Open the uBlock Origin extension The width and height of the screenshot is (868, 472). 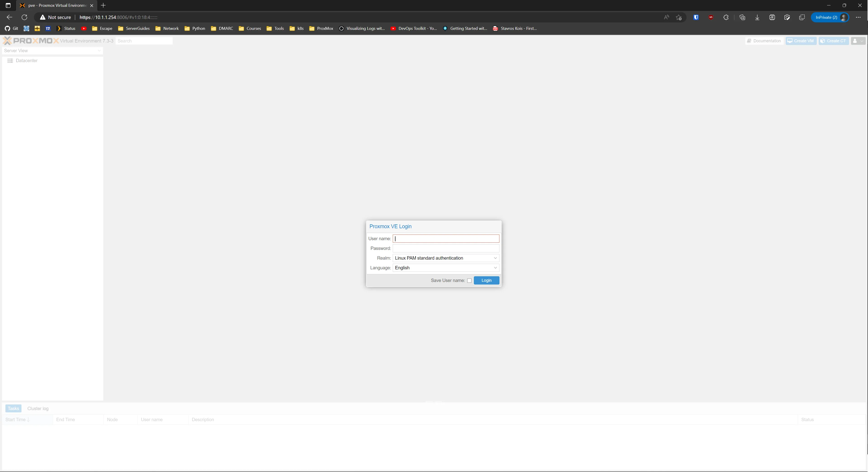[x=711, y=17]
